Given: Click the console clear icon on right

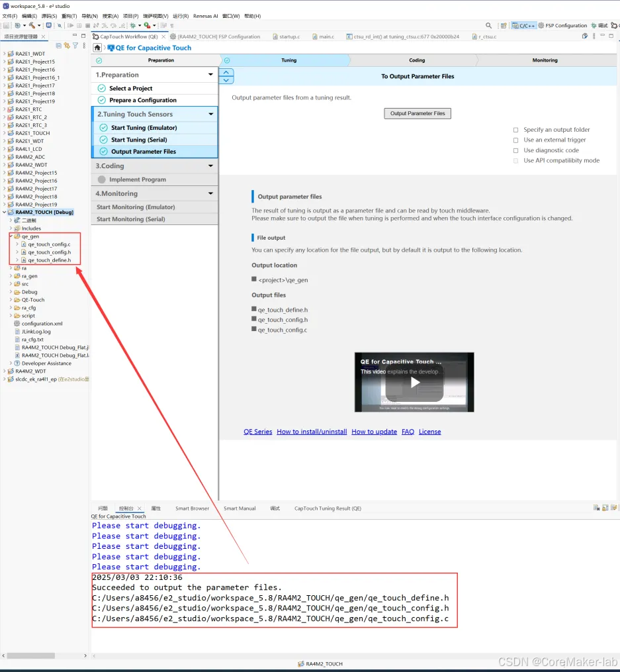Looking at the screenshot, I should point(596,508).
